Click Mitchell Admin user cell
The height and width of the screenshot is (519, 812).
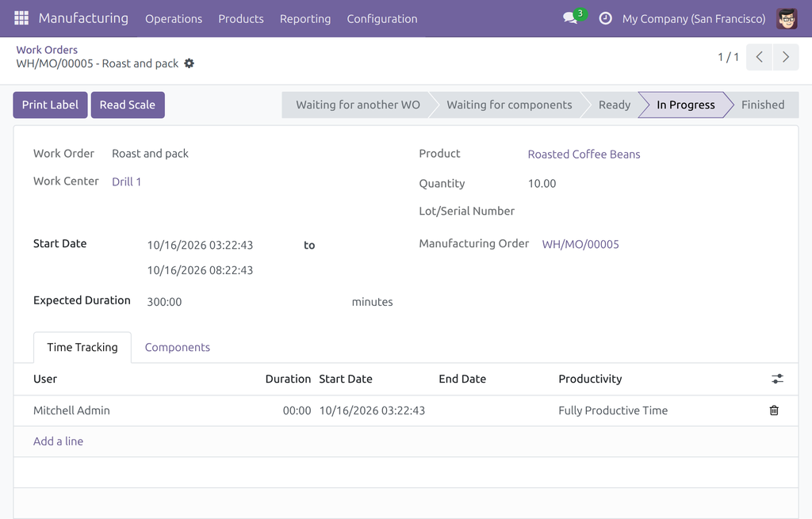(x=71, y=410)
